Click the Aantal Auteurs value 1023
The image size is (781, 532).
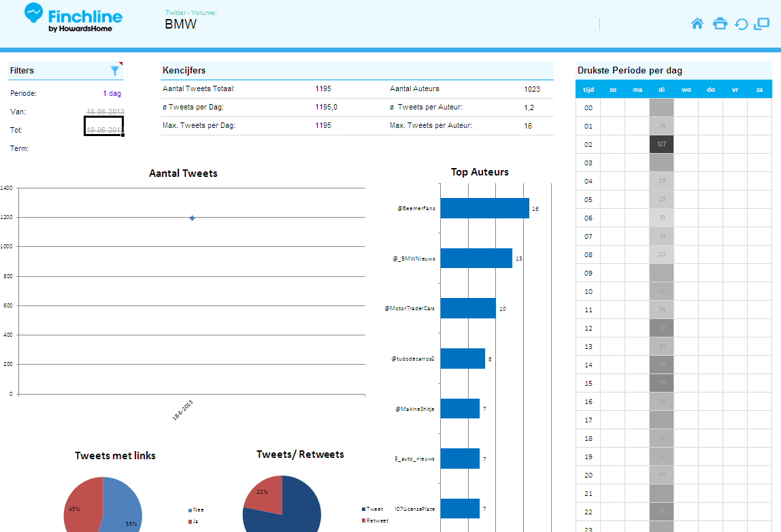[x=532, y=89]
